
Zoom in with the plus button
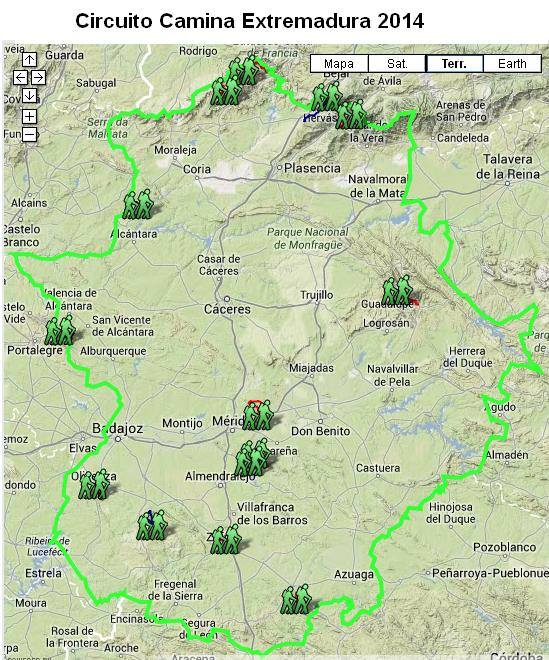[29, 117]
